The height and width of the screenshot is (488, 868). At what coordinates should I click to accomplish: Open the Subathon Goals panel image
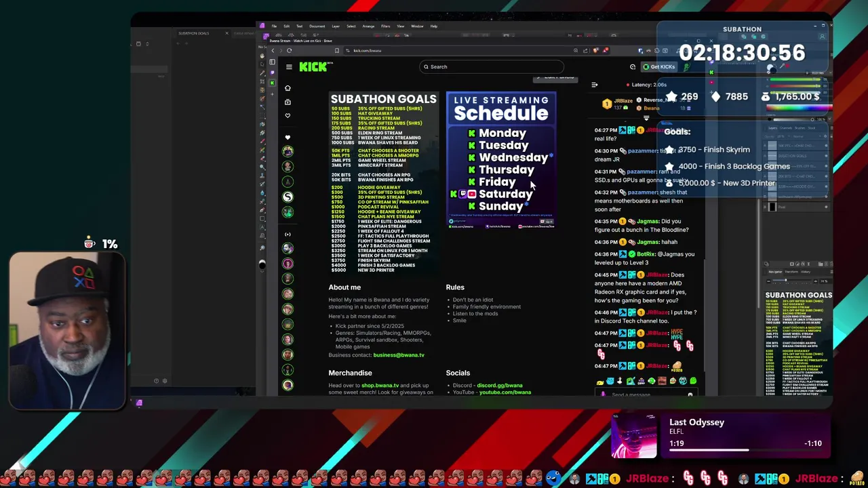coord(383,183)
